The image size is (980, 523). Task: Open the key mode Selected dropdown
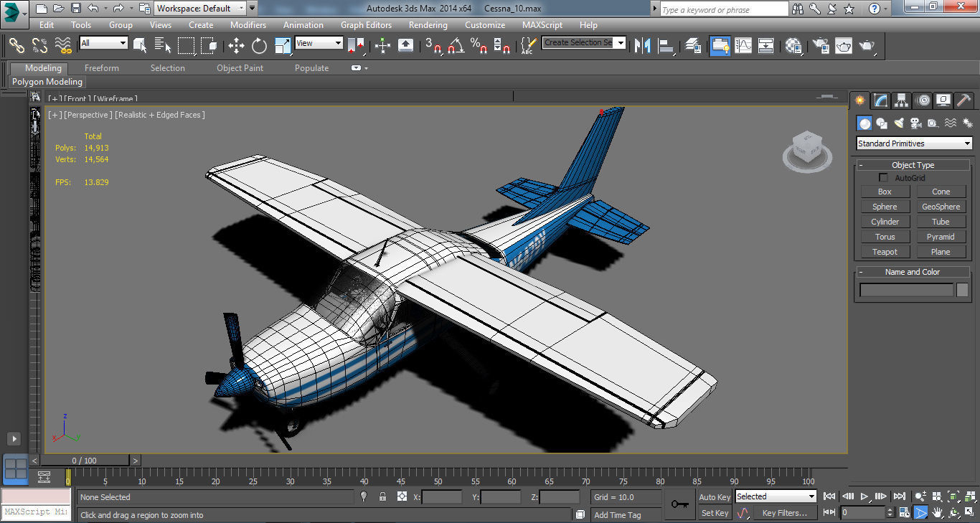(776, 496)
